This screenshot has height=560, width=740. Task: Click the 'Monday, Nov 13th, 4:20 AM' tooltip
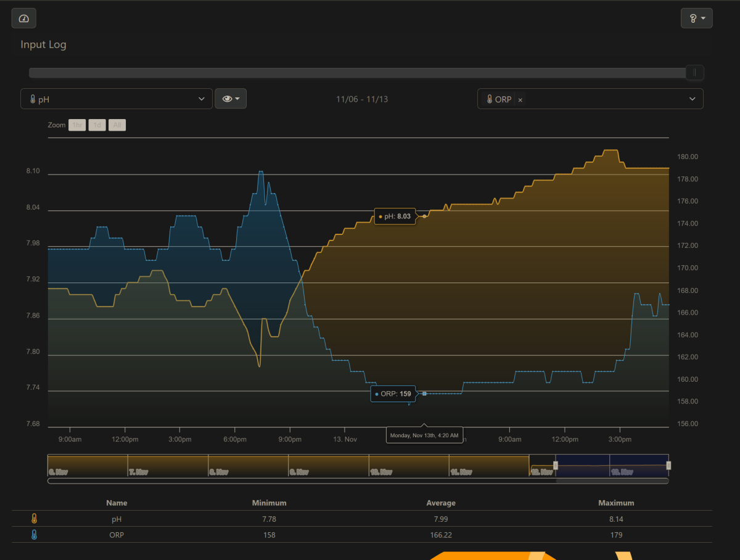point(424,435)
